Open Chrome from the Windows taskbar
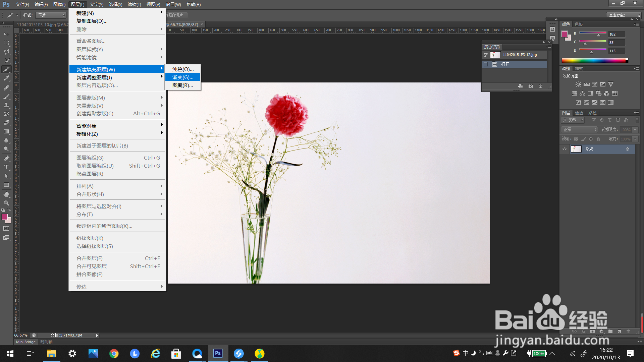 coord(114,354)
